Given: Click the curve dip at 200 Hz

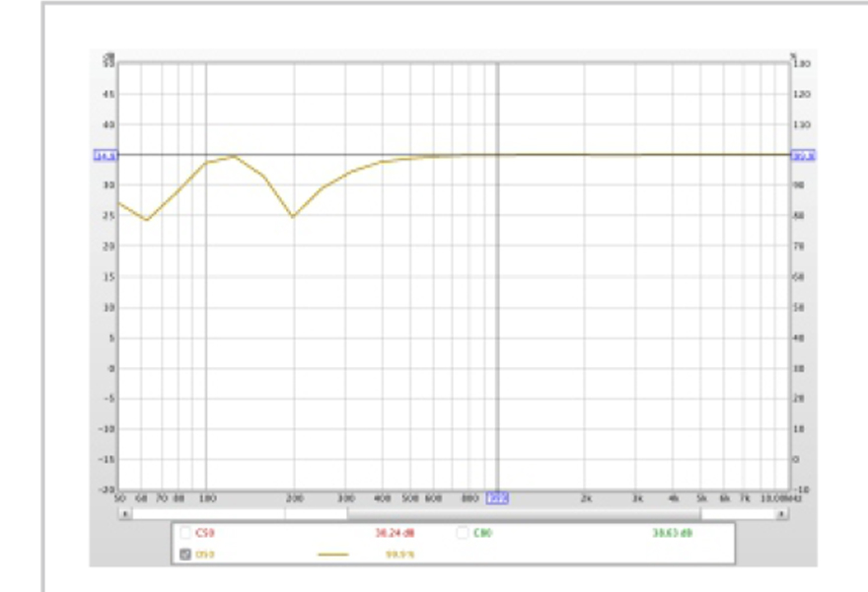Looking at the screenshot, I should point(293,216).
